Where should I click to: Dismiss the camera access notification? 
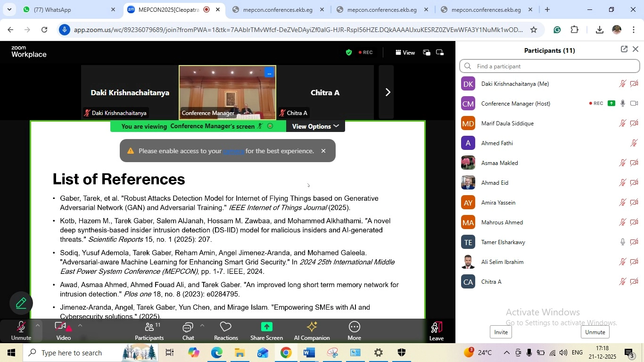(x=323, y=151)
